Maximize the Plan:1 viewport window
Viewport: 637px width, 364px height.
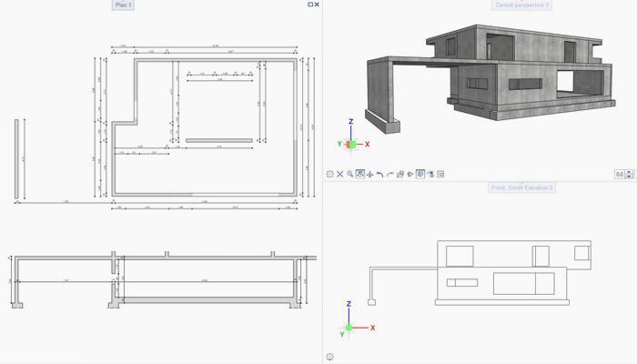(x=310, y=5)
